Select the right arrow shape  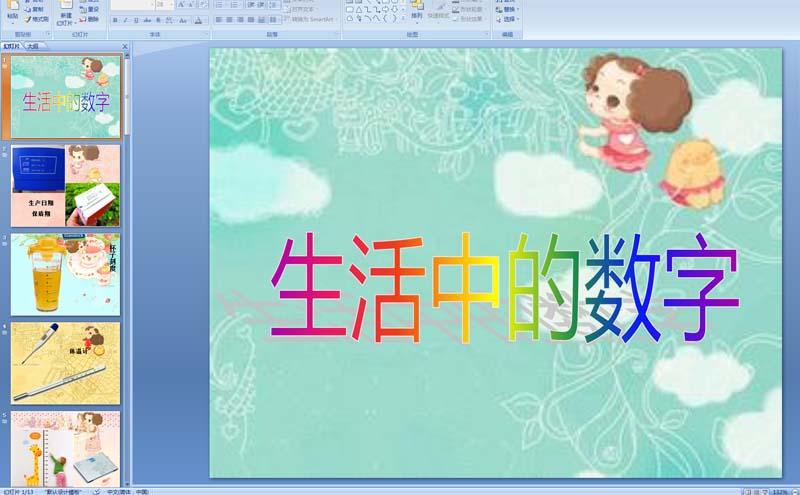click(x=386, y=9)
